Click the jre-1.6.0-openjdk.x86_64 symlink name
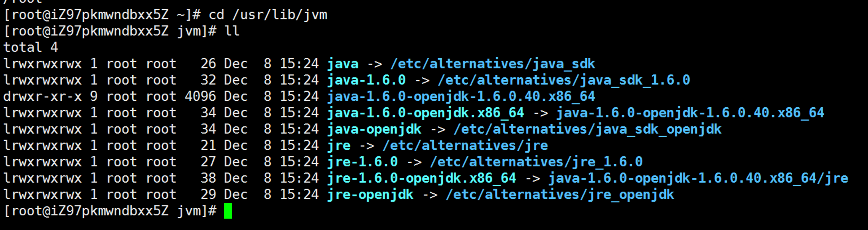The width and height of the screenshot is (868, 230). tap(422, 178)
